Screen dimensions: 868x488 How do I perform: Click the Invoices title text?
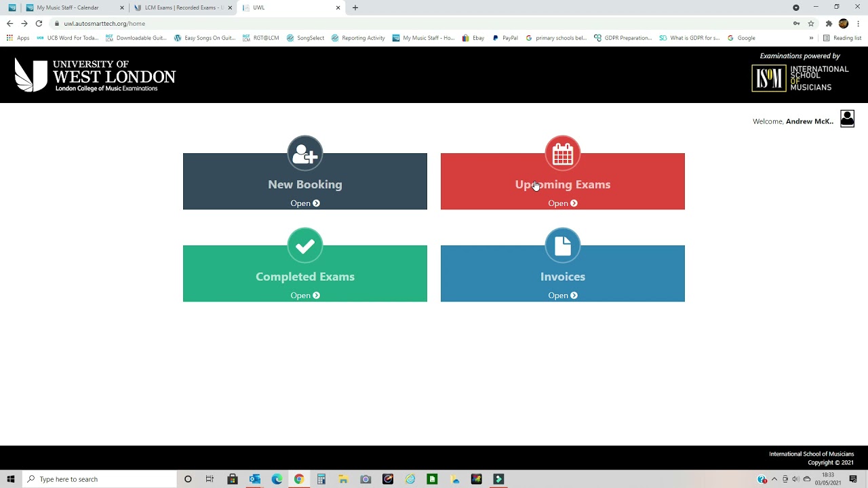pyautogui.click(x=563, y=277)
